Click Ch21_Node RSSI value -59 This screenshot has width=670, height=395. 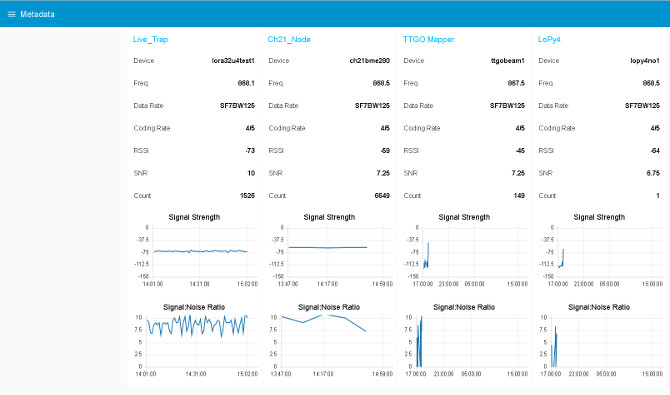[385, 150]
